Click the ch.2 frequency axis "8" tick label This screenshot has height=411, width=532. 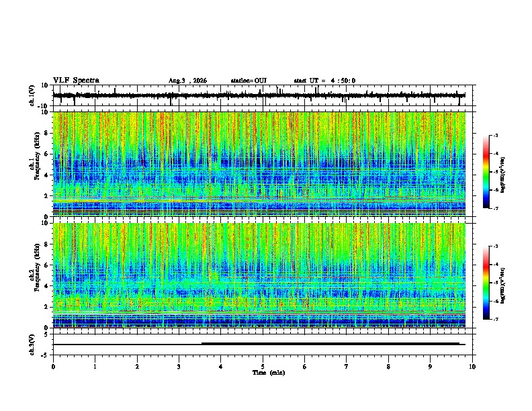(x=46, y=244)
